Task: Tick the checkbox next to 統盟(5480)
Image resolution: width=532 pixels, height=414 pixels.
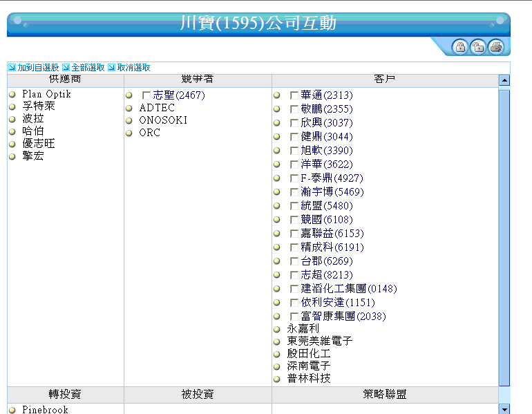Action: pos(294,206)
